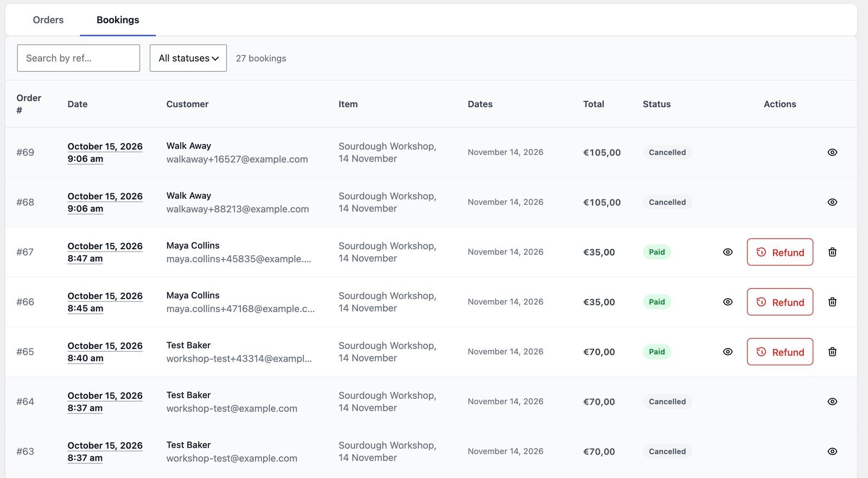Click the €35,00 total for order #67

[x=599, y=253]
